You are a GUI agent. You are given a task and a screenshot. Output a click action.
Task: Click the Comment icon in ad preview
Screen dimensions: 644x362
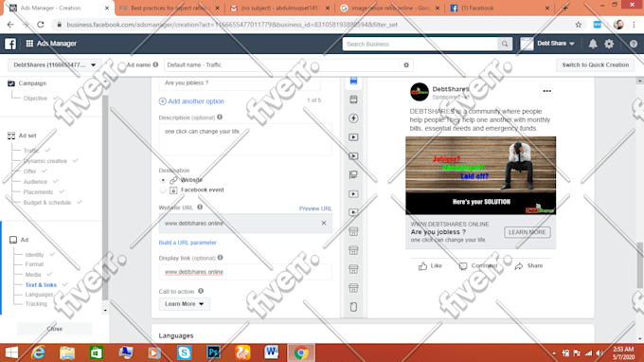pyautogui.click(x=463, y=266)
